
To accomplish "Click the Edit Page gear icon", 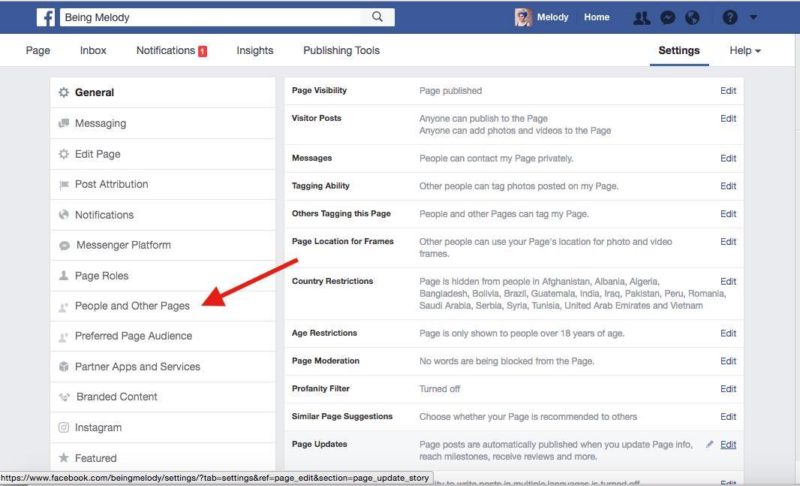I will [63, 154].
